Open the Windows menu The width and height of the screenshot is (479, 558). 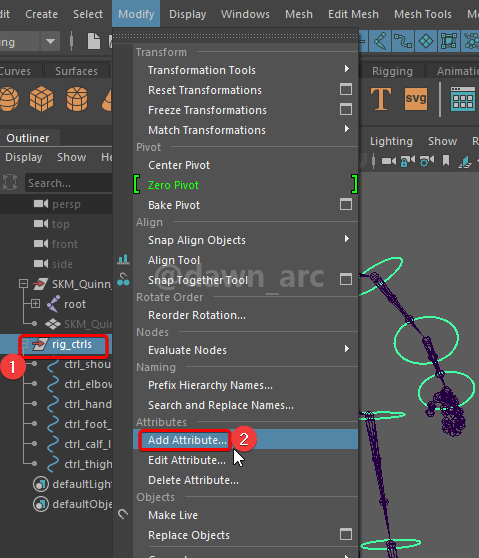pyautogui.click(x=245, y=14)
